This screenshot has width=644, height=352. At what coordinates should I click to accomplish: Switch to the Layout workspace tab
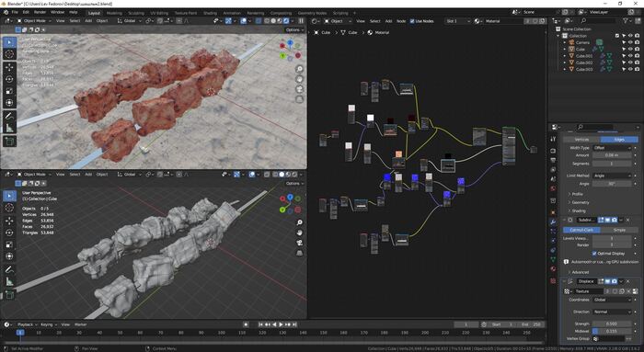click(94, 13)
